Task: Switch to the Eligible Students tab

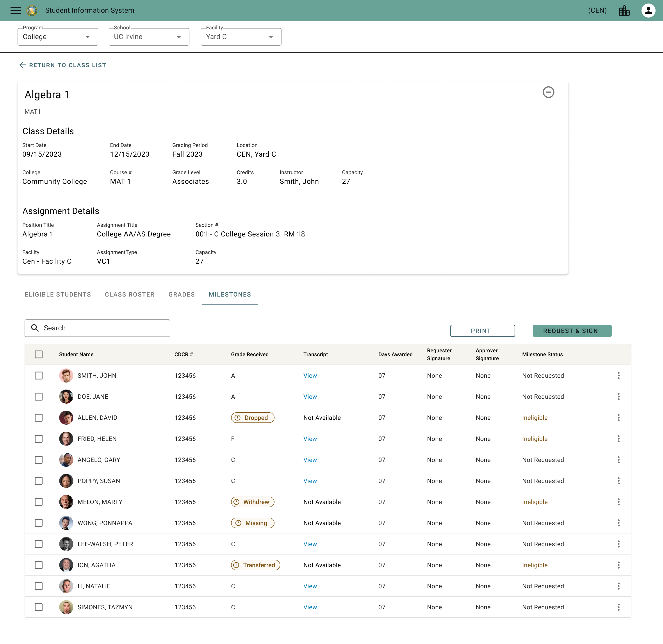Action: tap(58, 294)
